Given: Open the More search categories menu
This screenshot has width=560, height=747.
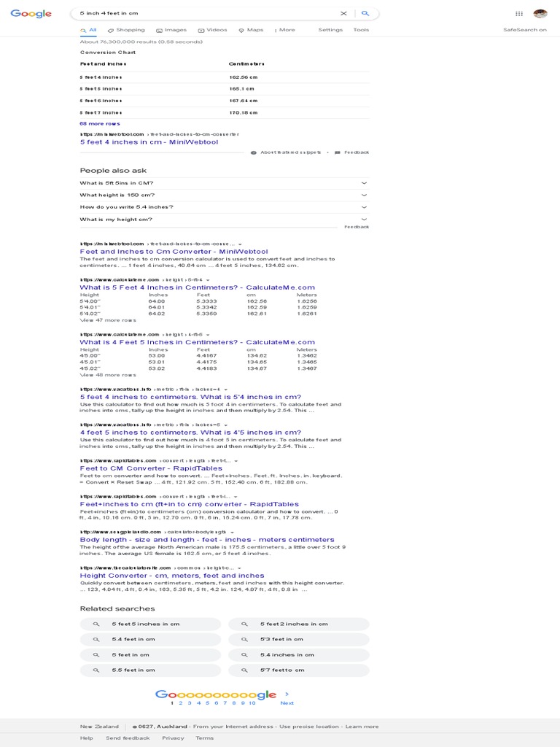Looking at the screenshot, I should point(285,30).
